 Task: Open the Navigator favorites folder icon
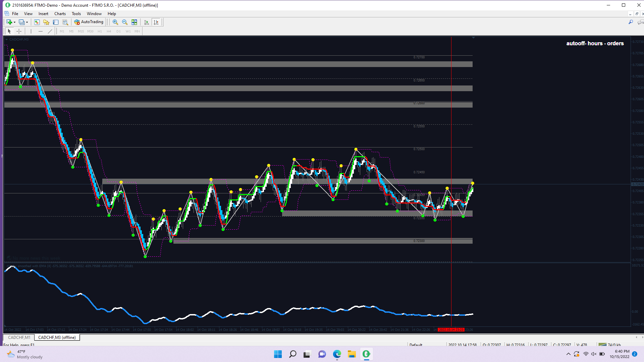[46, 22]
